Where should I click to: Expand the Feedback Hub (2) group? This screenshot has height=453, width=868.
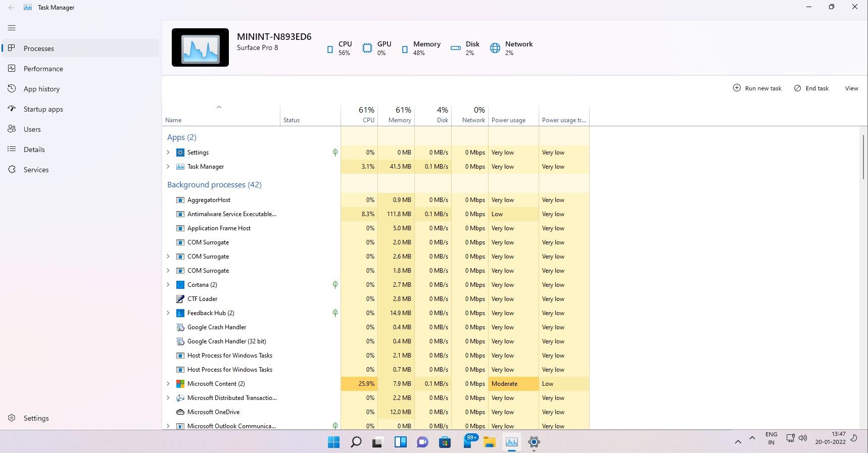coord(168,313)
